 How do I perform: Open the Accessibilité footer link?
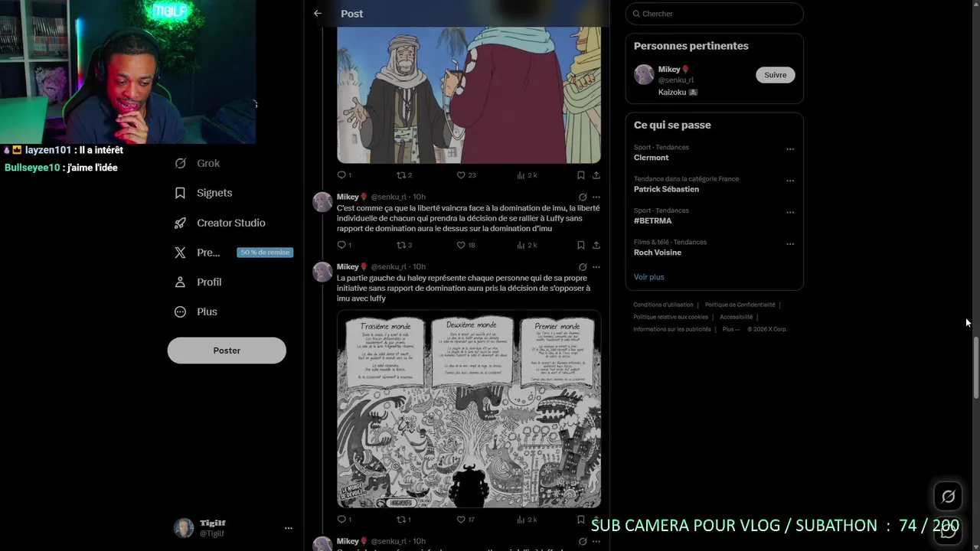[736, 317]
